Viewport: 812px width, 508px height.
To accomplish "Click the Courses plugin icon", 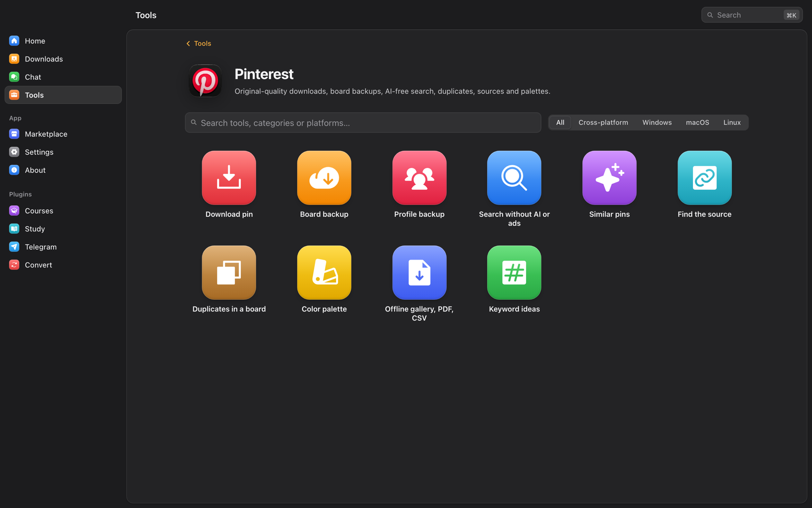I will click(x=14, y=210).
